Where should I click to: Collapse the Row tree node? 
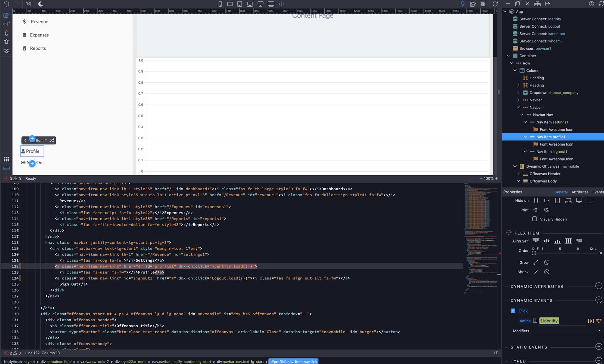pos(512,63)
